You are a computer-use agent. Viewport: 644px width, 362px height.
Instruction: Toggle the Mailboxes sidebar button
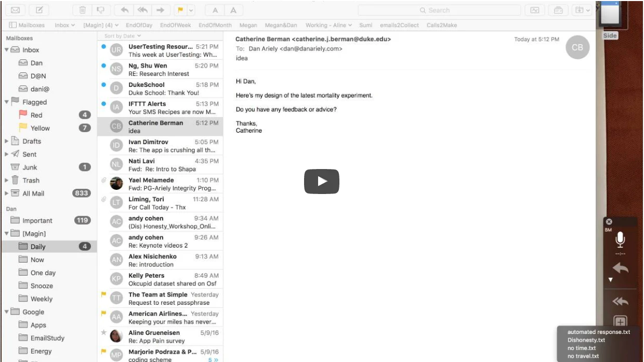click(x=27, y=25)
